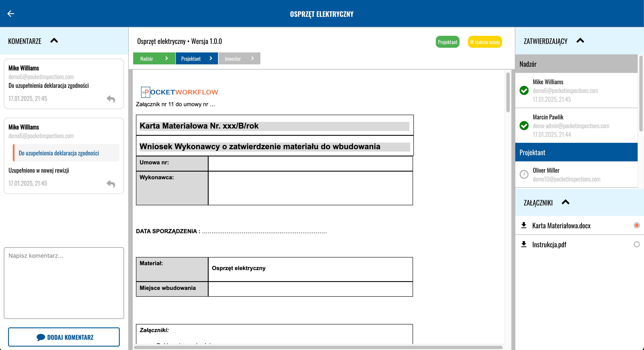This screenshot has height=350, width=644.
Task: Click 'Osprzęt elektryczny • Wersja 1.0.0' title
Action: tap(179, 41)
